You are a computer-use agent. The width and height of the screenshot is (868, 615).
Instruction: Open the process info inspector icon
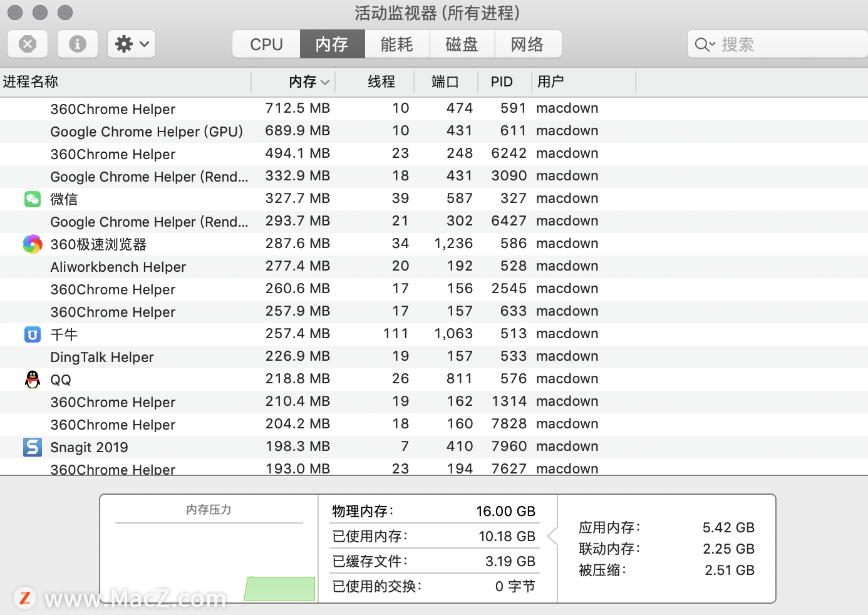[x=78, y=44]
